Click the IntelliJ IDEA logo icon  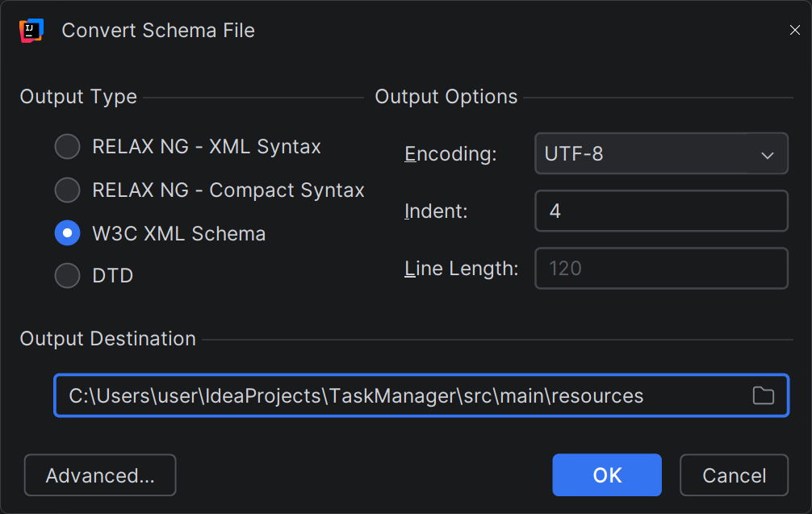31,31
